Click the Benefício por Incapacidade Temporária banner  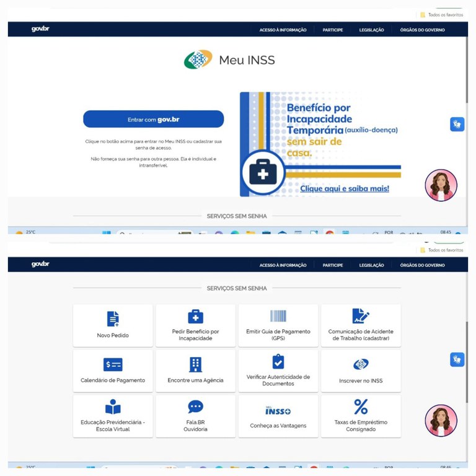coord(320,144)
